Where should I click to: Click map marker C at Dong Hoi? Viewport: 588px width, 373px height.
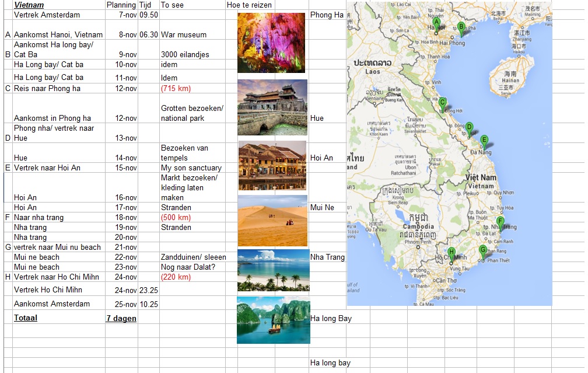(443, 104)
